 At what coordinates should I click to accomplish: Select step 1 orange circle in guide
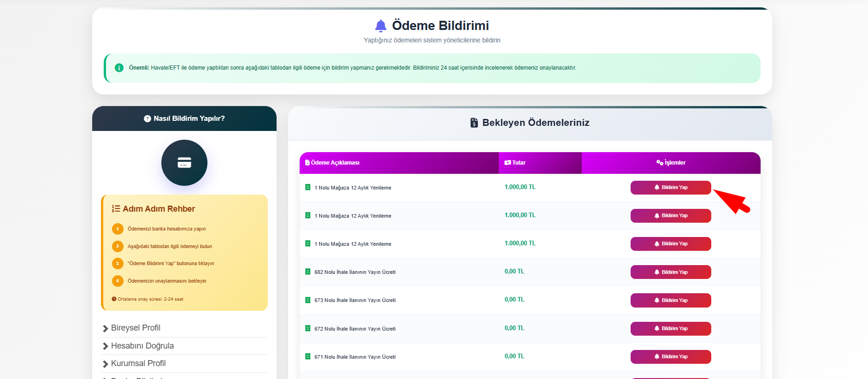[118, 229]
